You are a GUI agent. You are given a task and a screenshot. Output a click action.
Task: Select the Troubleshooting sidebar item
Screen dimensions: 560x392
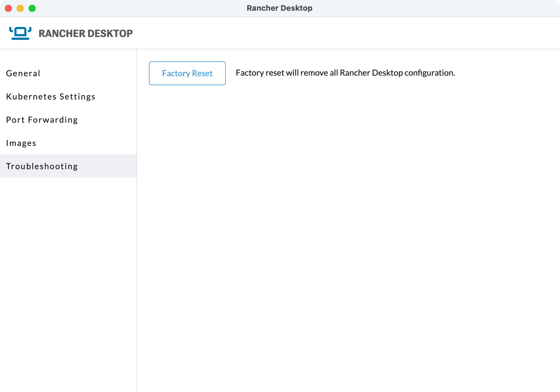pyautogui.click(x=68, y=166)
